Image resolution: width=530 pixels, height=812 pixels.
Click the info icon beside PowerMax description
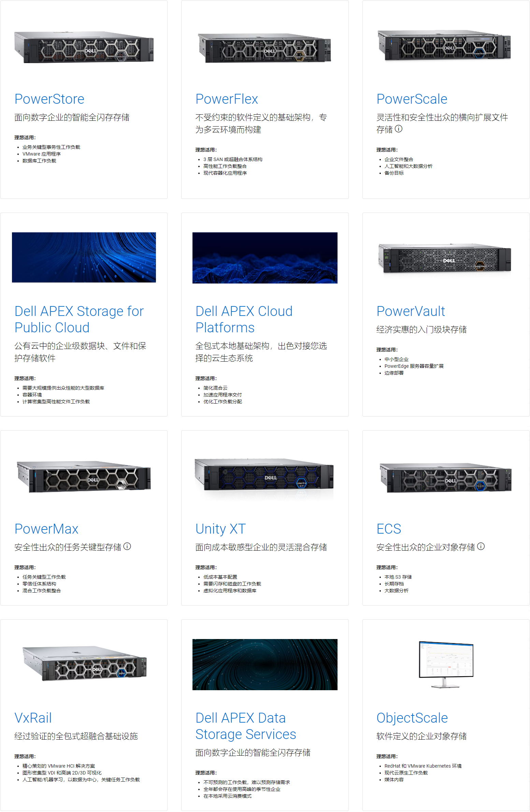[127, 547]
